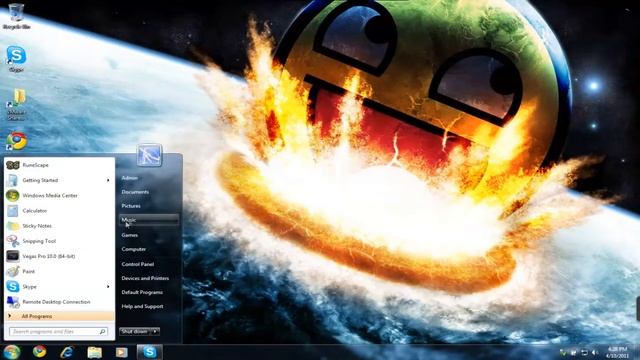Image resolution: width=640 pixels, height=360 pixels.
Task: Open Control Panel from Start menu
Action: [x=138, y=264]
